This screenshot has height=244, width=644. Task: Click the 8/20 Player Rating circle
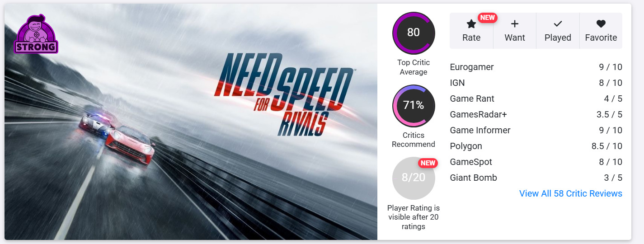(x=414, y=178)
